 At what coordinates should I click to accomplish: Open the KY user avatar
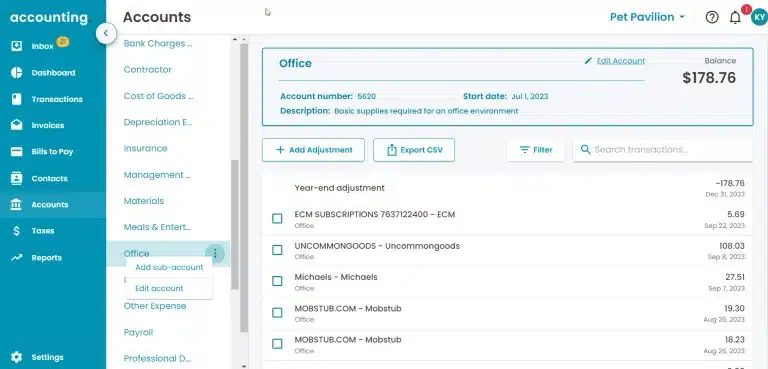760,17
